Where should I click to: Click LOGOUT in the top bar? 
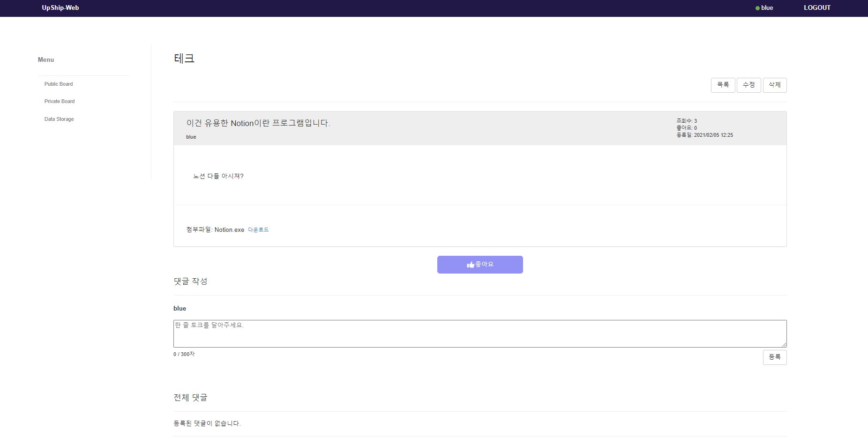[x=817, y=7]
